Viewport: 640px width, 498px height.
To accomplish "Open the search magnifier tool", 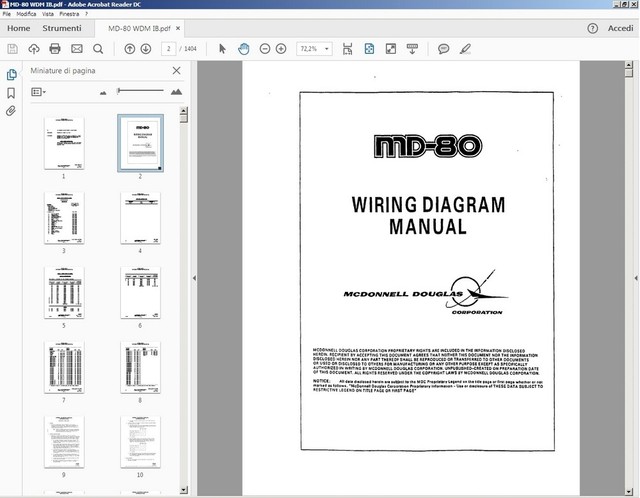I will (98, 49).
